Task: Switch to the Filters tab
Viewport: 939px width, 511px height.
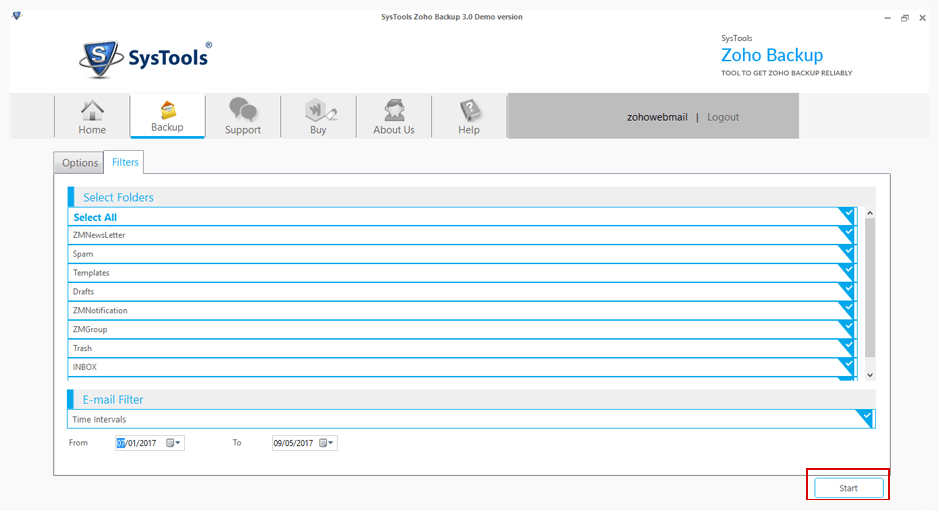Action: tap(125, 162)
